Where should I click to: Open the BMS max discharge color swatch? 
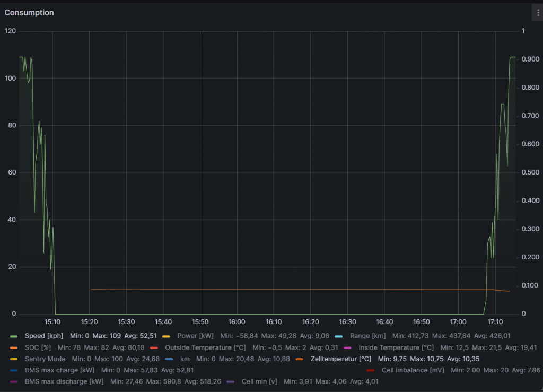[14, 381]
